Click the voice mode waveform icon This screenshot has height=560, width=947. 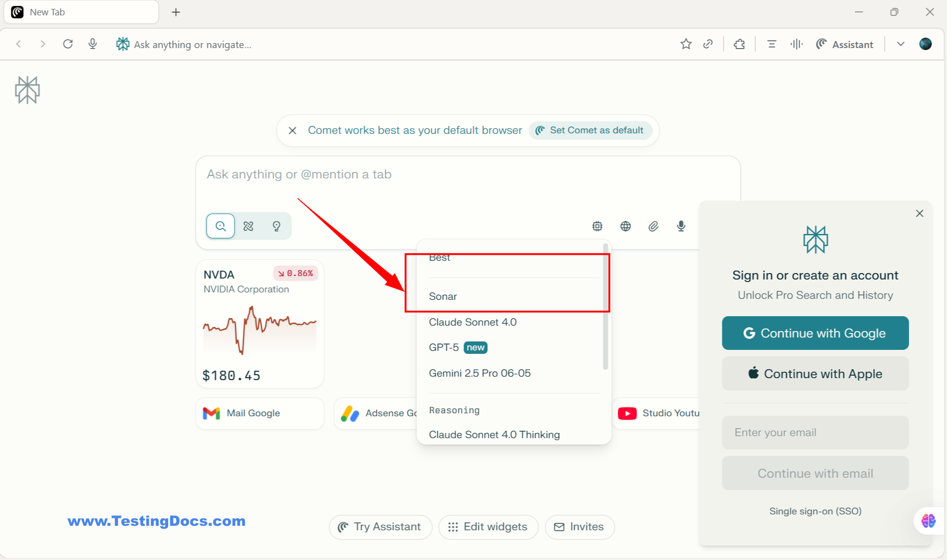tap(796, 44)
